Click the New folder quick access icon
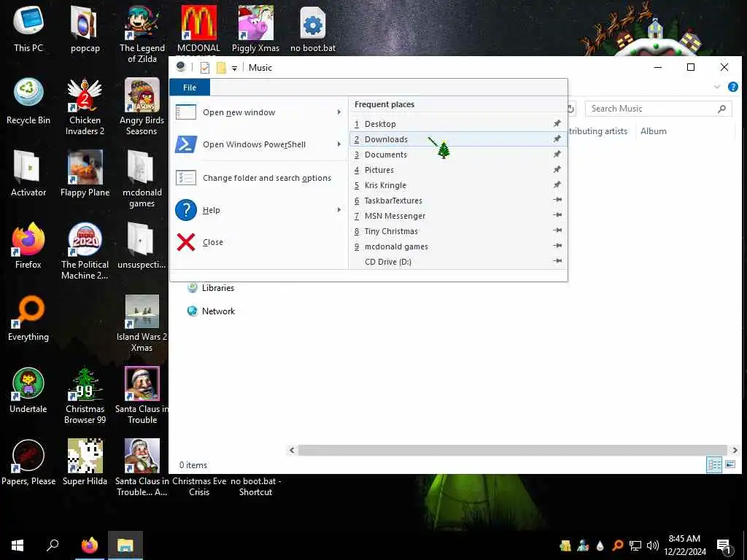Screen dimensions: 747x560 221,68
